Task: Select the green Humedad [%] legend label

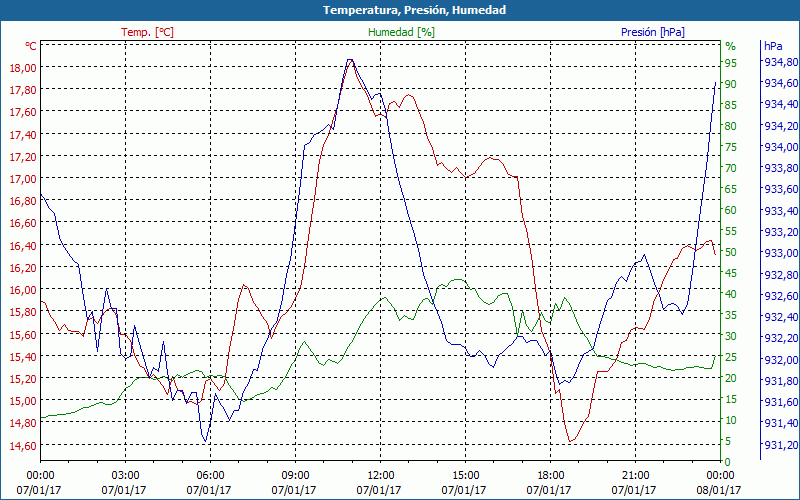Action: pos(402,32)
